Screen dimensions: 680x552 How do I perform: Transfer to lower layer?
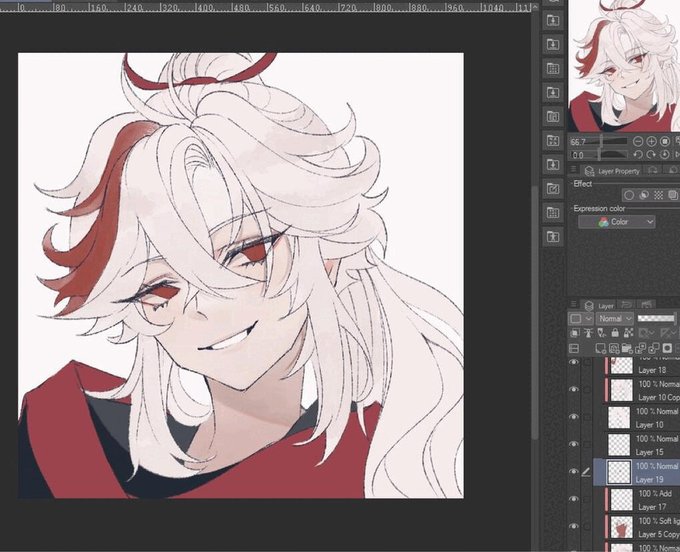click(x=640, y=348)
